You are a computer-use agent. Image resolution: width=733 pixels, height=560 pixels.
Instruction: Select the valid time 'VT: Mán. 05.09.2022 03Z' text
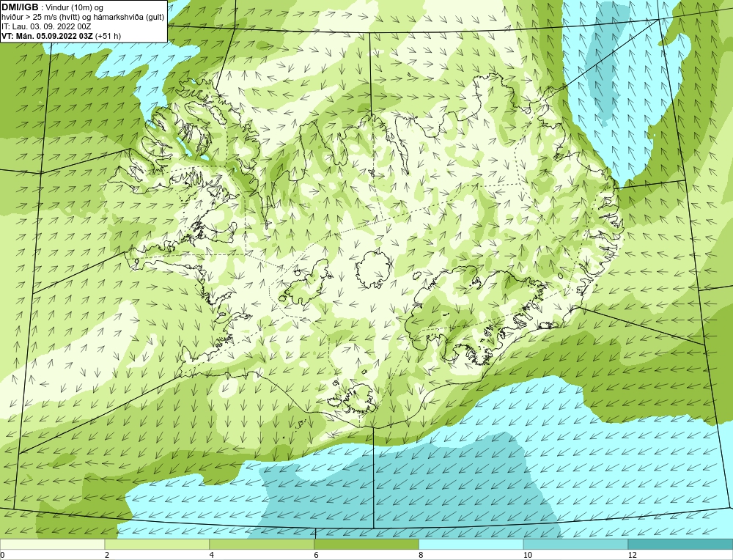coord(47,36)
